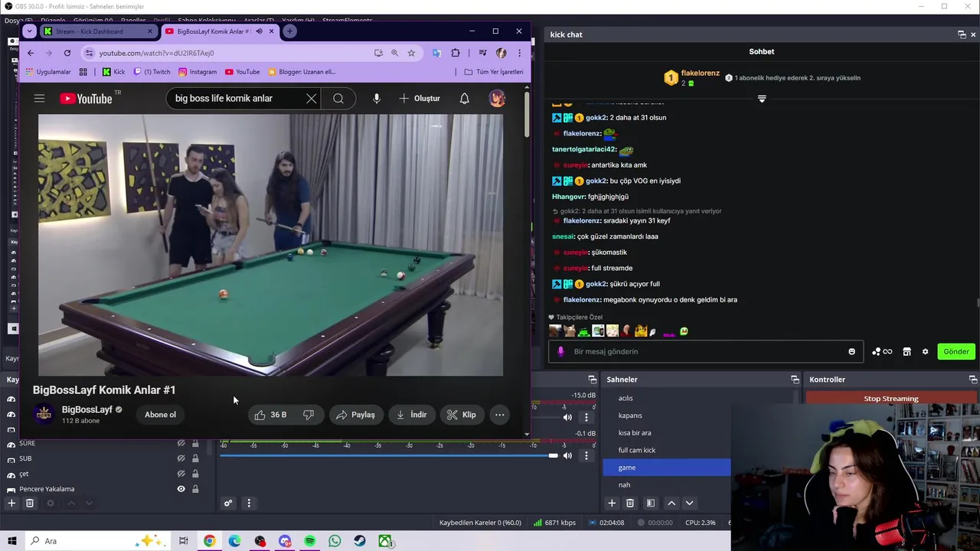Screen dimensions: 980x551
Task: Open YouTube notifications bell
Action: tap(464, 98)
